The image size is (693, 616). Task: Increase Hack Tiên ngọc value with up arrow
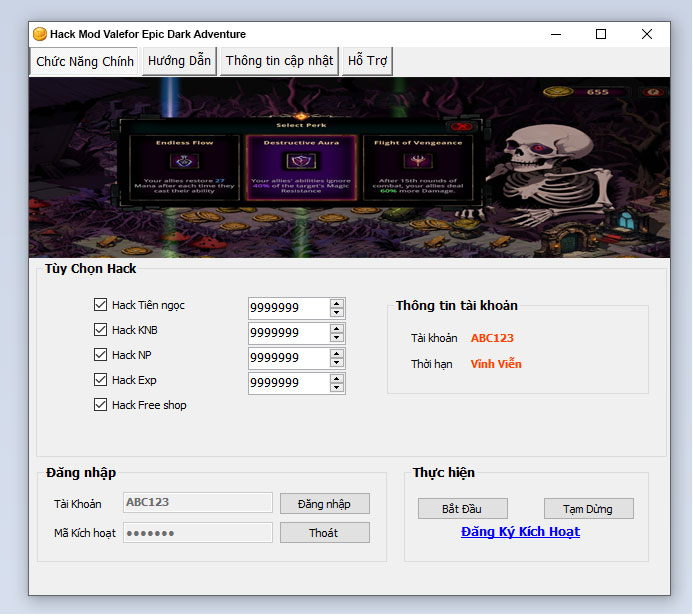point(337,304)
